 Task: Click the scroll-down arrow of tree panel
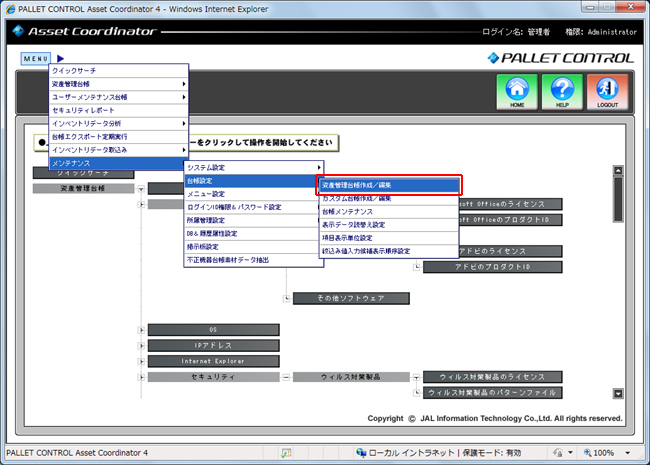pos(618,393)
